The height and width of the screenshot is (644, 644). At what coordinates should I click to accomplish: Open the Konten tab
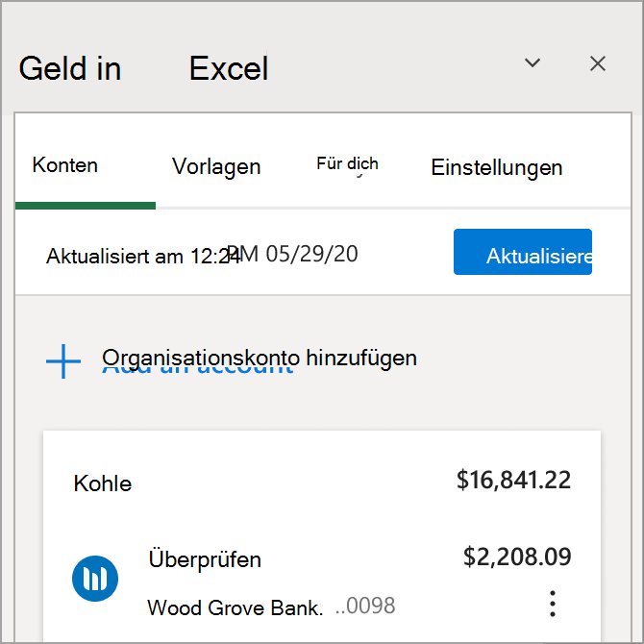click(x=65, y=165)
